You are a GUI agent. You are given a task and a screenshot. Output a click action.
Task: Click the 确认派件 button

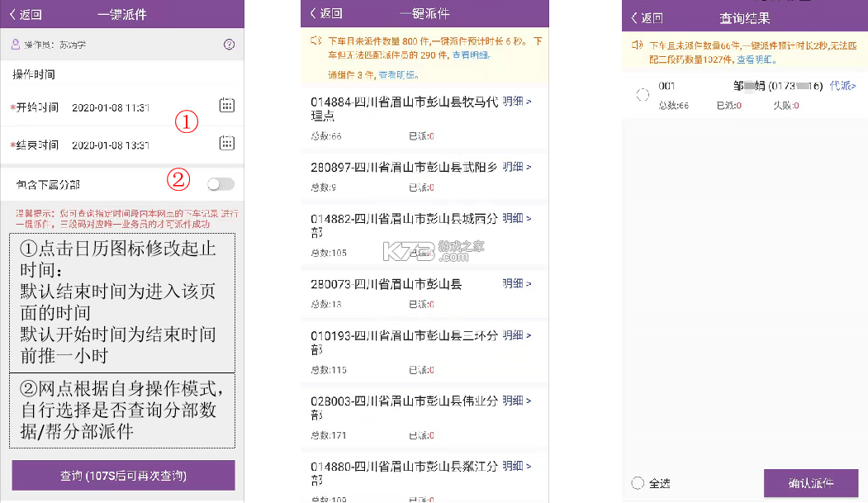click(812, 482)
